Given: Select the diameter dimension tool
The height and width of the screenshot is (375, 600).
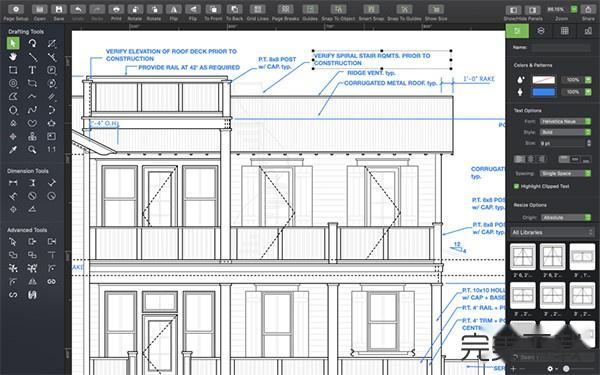Looking at the screenshot, I should click(32, 196).
